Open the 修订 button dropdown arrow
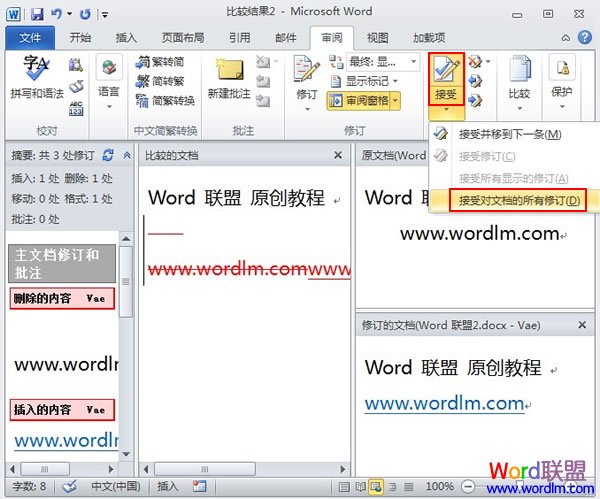The width and height of the screenshot is (600, 499). 307,109
